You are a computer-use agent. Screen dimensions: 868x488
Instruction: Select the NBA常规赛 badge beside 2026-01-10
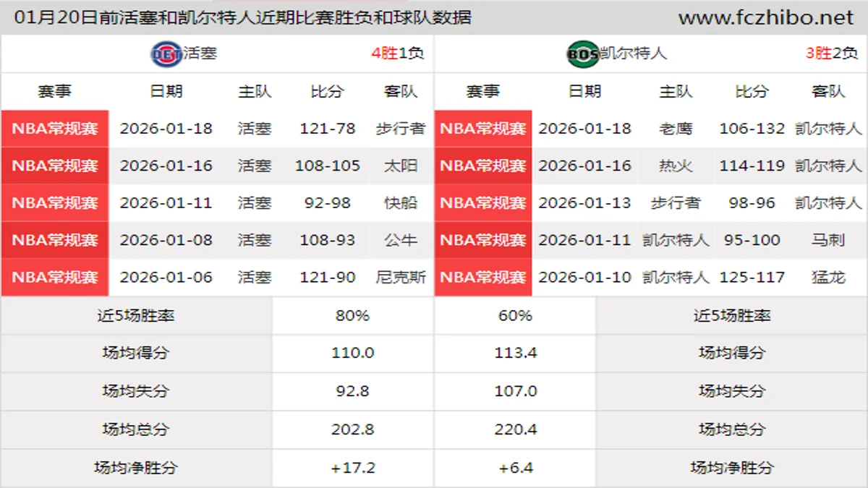pos(482,277)
